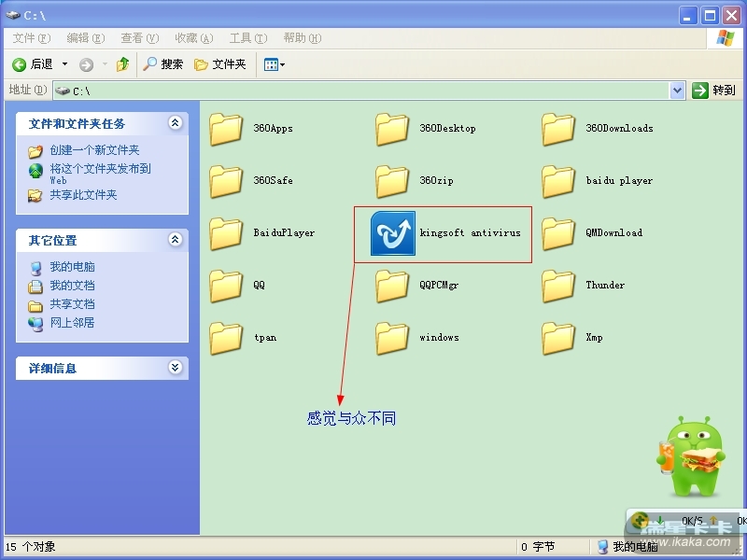Image resolution: width=747 pixels, height=560 pixels.
Task: Open the Forward button history dropdown arrow
Action: (105, 63)
